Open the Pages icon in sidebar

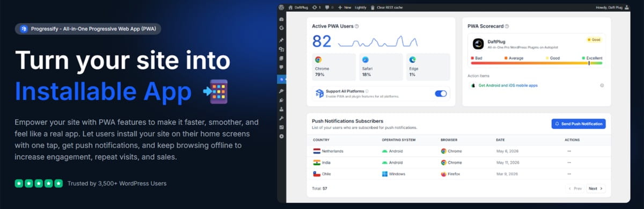click(x=281, y=58)
